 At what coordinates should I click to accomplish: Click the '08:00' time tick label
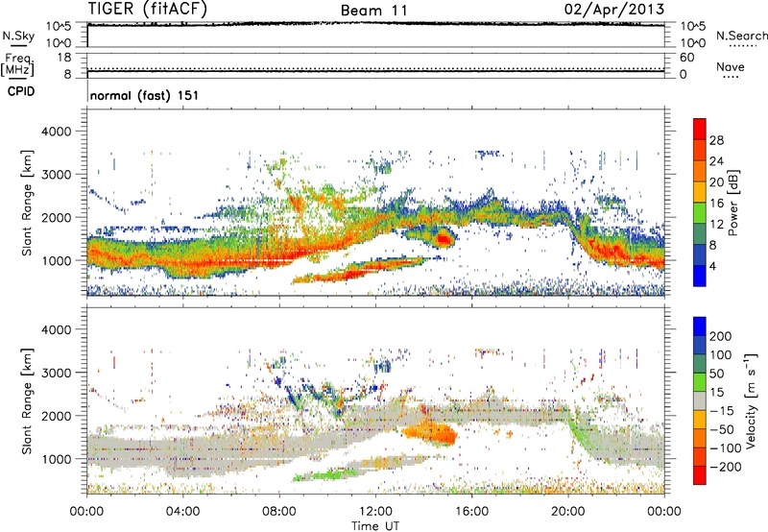279,512
